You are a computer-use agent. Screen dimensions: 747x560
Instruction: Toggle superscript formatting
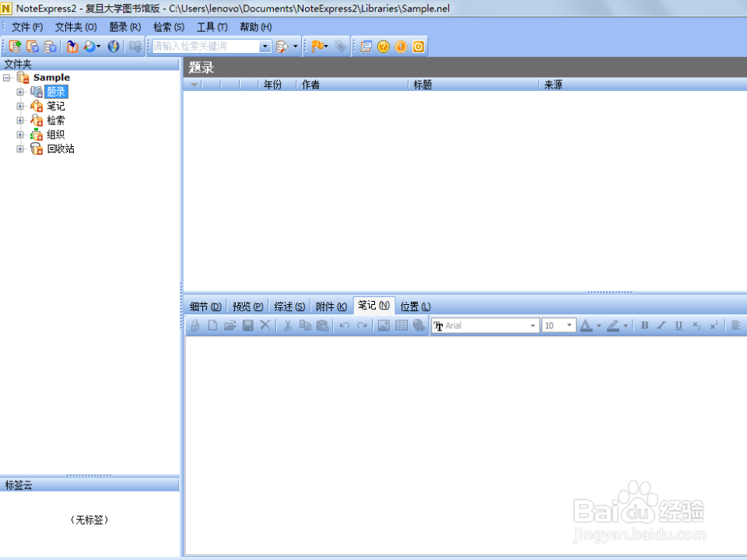click(714, 325)
